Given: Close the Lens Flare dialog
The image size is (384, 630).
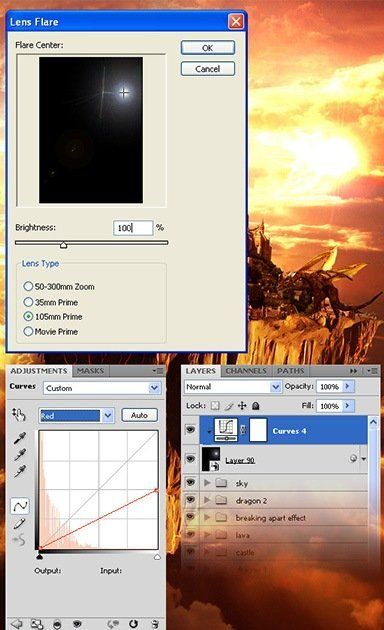Looking at the screenshot, I should click(236, 21).
